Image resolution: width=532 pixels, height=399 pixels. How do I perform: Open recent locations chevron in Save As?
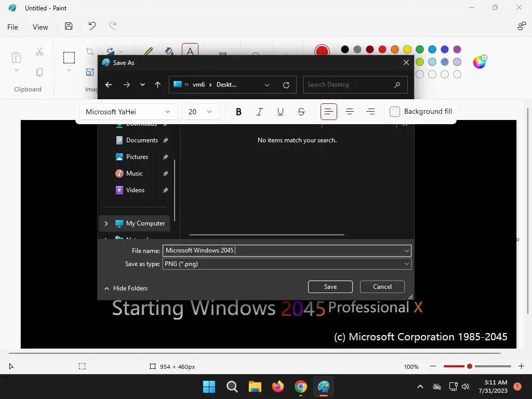[142, 85]
